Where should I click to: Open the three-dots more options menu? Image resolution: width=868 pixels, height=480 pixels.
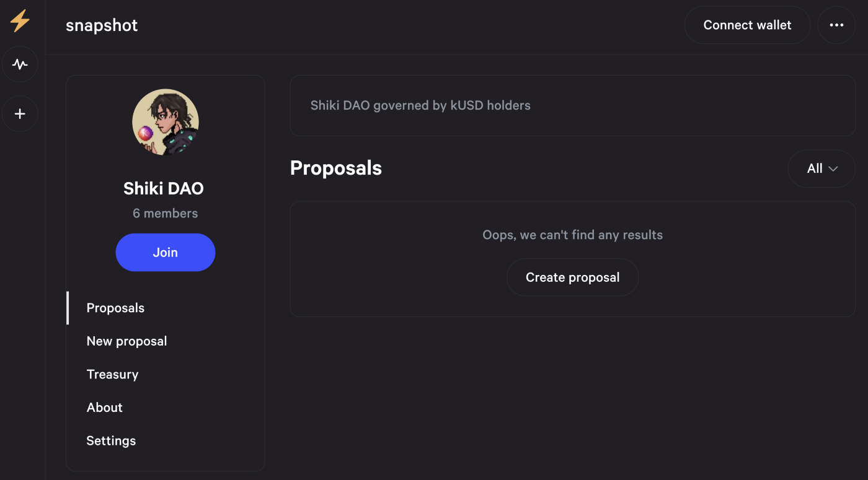(x=836, y=25)
